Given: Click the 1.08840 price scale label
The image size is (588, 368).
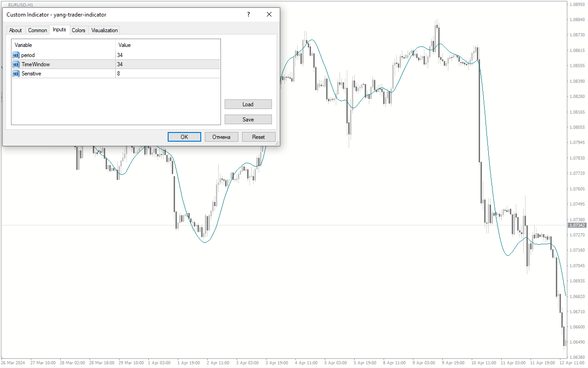Looking at the screenshot, I should (577, 20).
